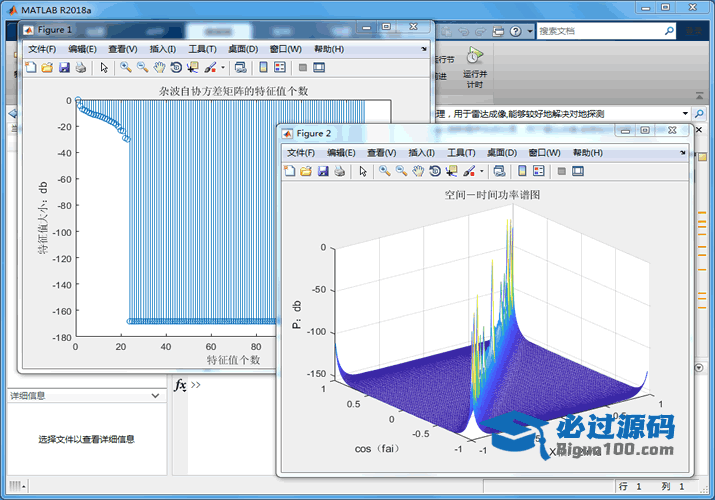Open 帮助(H) menu in Figure 1
Image resolution: width=715 pixels, height=500 pixels.
pyautogui.click(x=329, y=49)
